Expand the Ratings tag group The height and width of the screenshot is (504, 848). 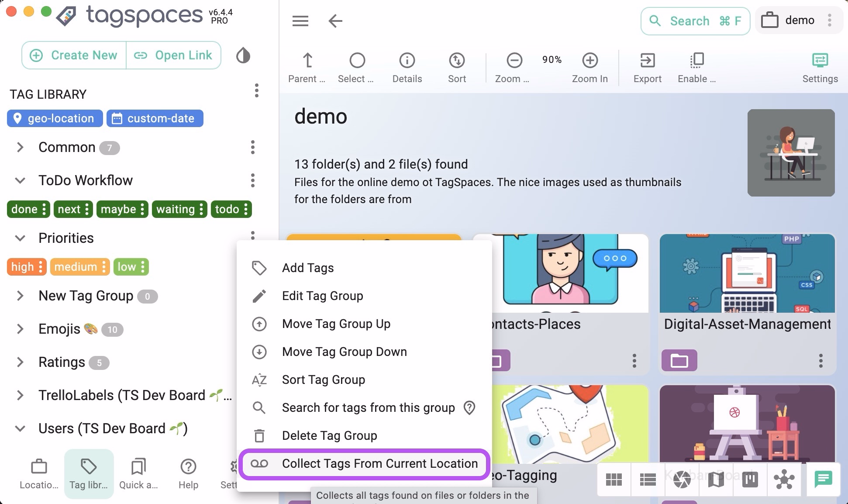point(20,362)
